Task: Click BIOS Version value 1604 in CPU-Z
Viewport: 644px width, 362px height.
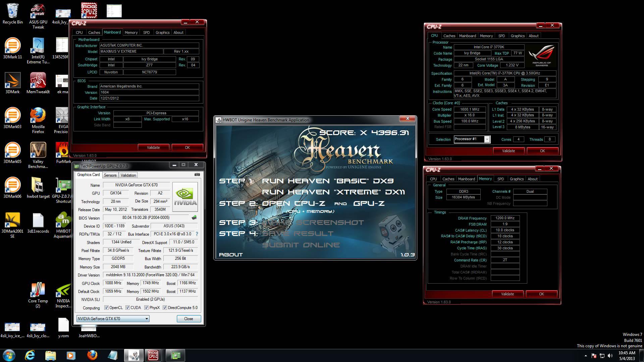Action: click(149, 92)
